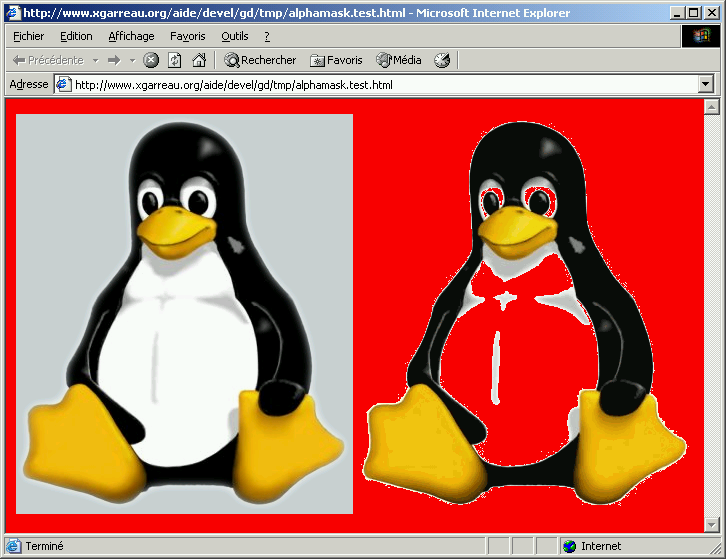This screenshot has height=559, width=726.
Task: Click the vertical scrollbar down arrow
Action: pos(711,525)
